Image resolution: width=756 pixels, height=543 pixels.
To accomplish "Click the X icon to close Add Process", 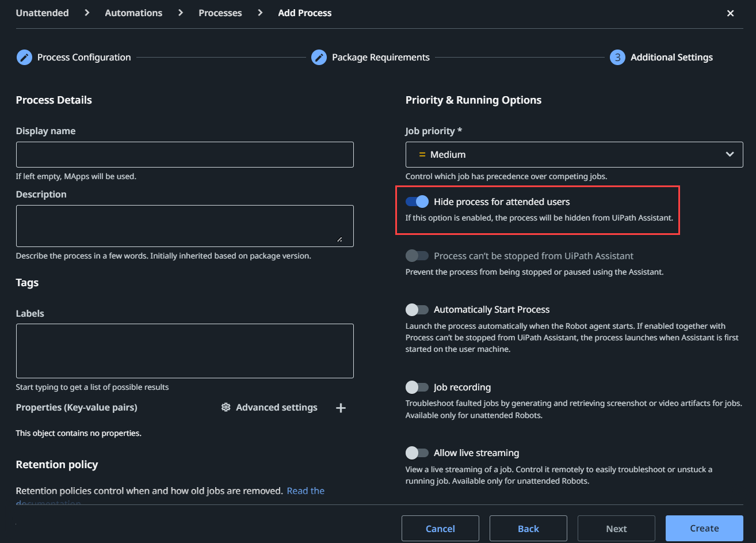I will pos(730,13).
